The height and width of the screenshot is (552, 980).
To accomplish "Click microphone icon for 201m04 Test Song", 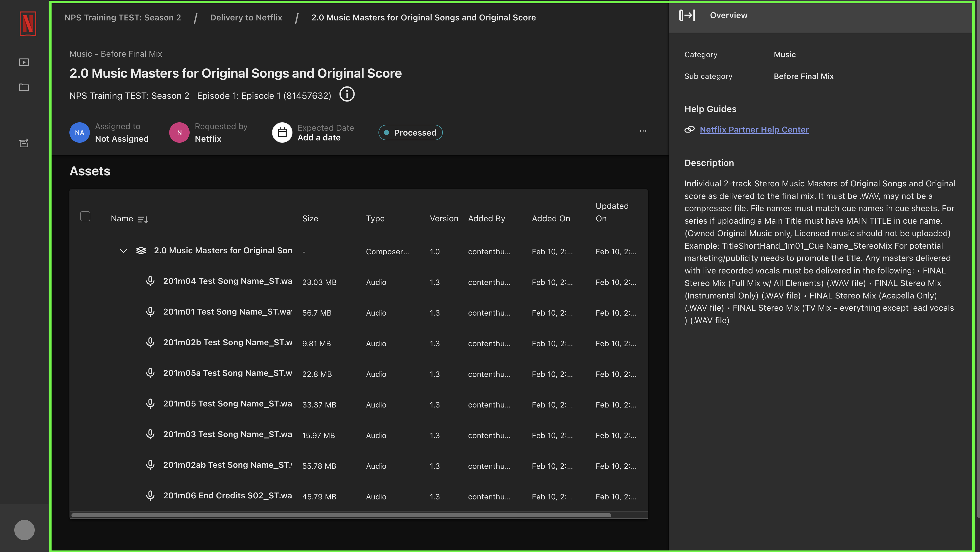I will (150, 281).
